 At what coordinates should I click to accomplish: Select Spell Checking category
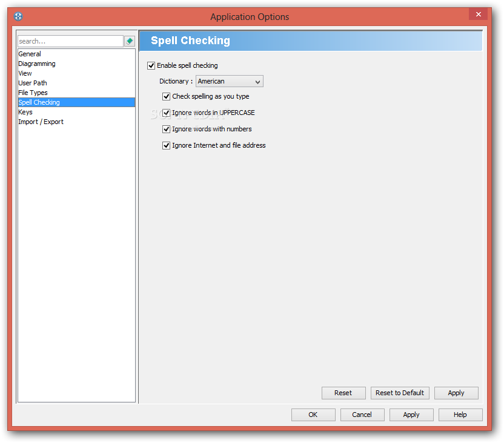point(76,102)
